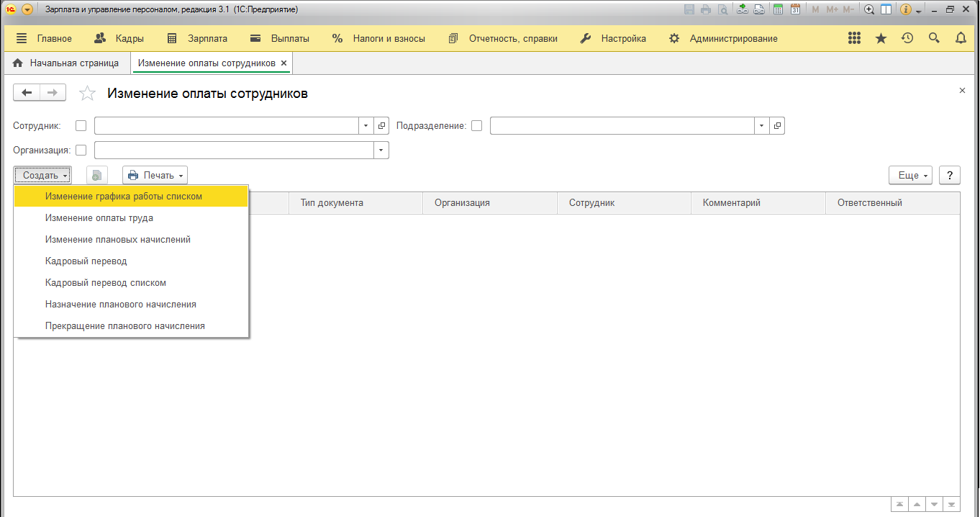Enable the Организация filter checkbox
The height and width of the screenshot is (517, 980).
[81, 150]
